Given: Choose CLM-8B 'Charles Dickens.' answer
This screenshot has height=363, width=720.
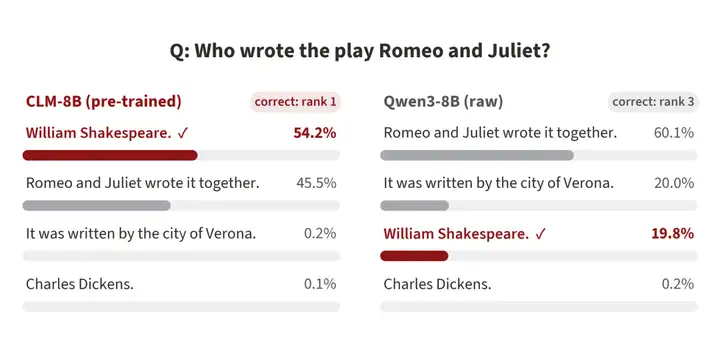Looking at the screenshot, I should pyautogui.click(x=79, y=285).
